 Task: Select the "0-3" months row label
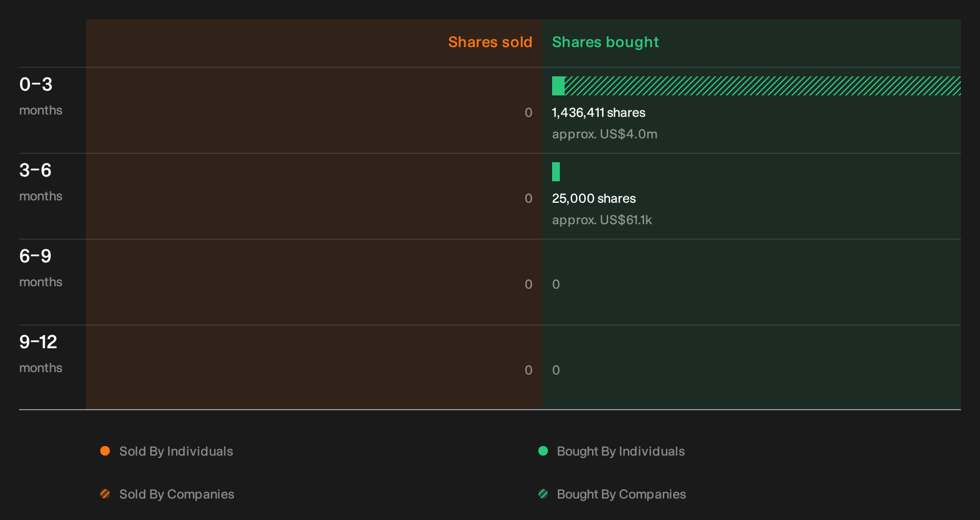pos(36,85)
